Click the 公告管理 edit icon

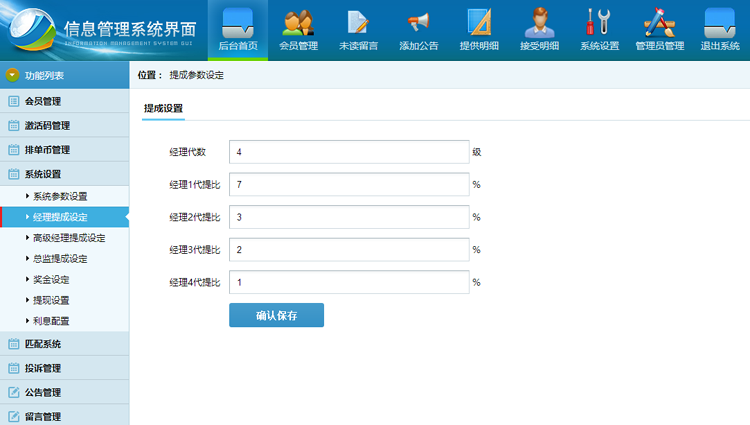[14, 392]
